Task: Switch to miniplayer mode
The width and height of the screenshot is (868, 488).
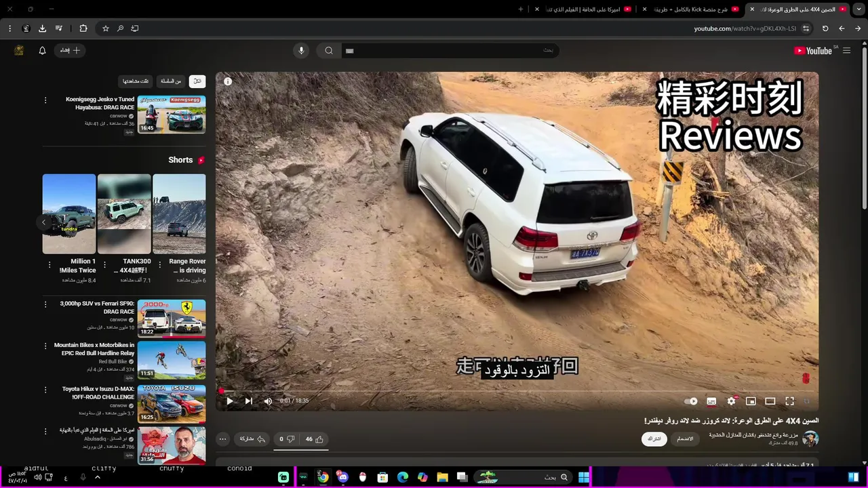Action: (x=751, y=401)
